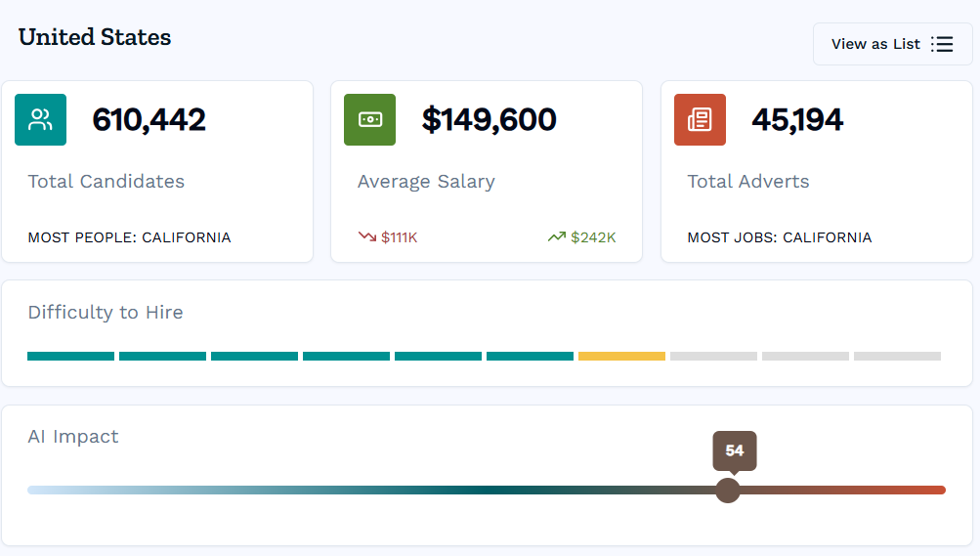Click the United States heading
The width and height of the screenshot is (980, 556).
point(95,37)
